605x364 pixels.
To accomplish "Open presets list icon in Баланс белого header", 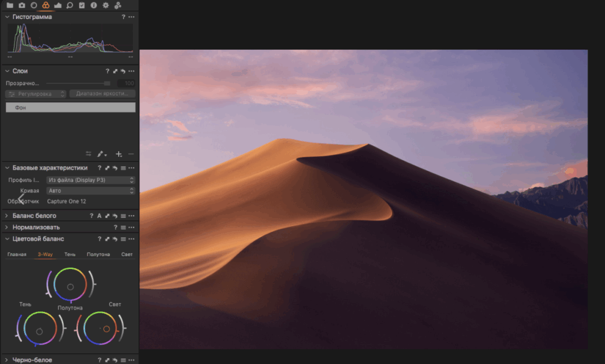I will coord(123,216).
